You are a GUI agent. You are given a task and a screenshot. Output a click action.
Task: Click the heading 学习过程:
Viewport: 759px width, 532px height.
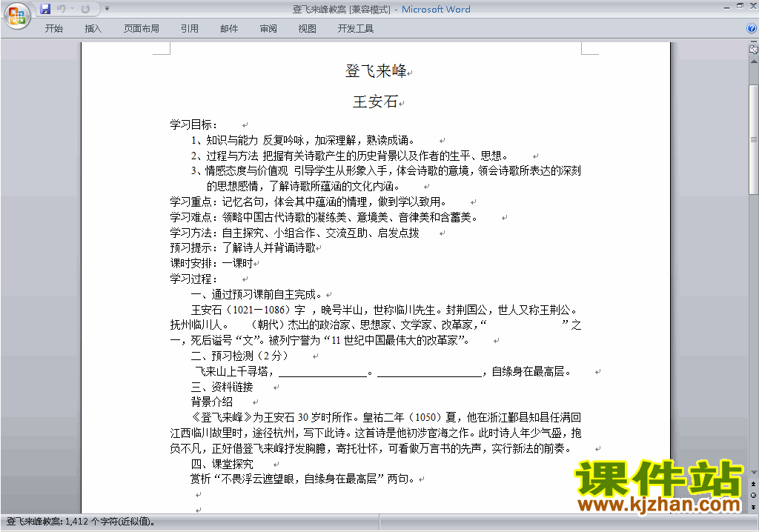coord(193,279)
